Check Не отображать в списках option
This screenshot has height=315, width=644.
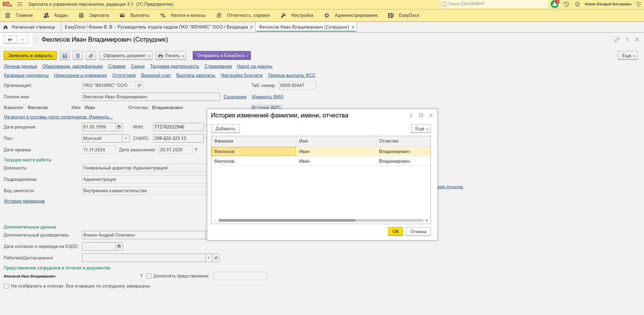click(x=7, y=286)
